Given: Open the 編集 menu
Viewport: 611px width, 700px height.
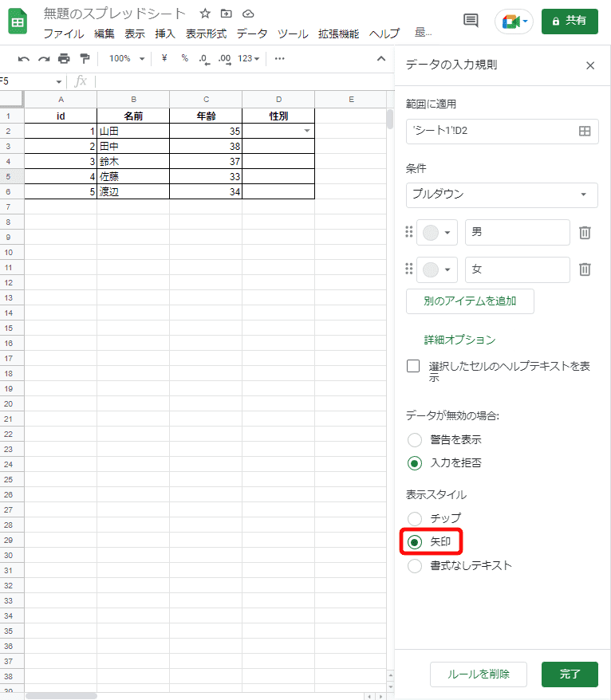Looking at the screenshot, I should (x=104, y=34).
